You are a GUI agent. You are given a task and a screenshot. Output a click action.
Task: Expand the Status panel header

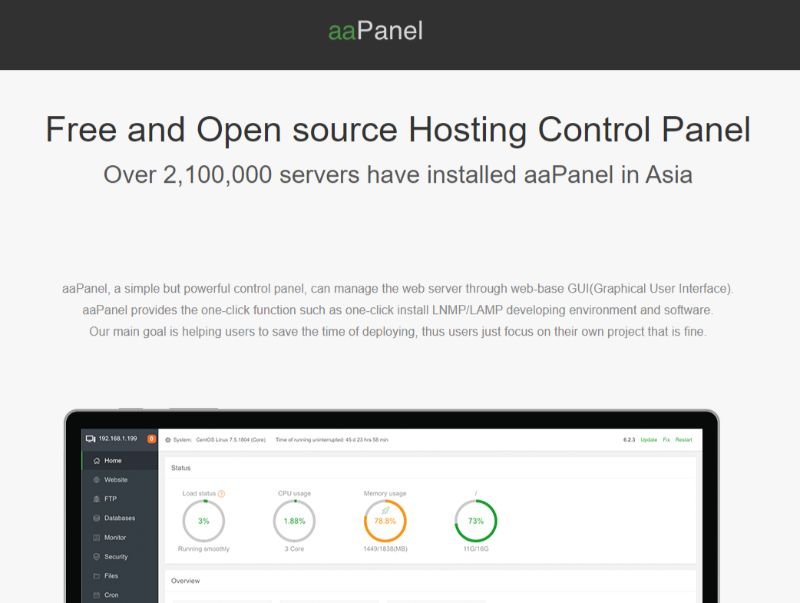click(x=180, y=468)
